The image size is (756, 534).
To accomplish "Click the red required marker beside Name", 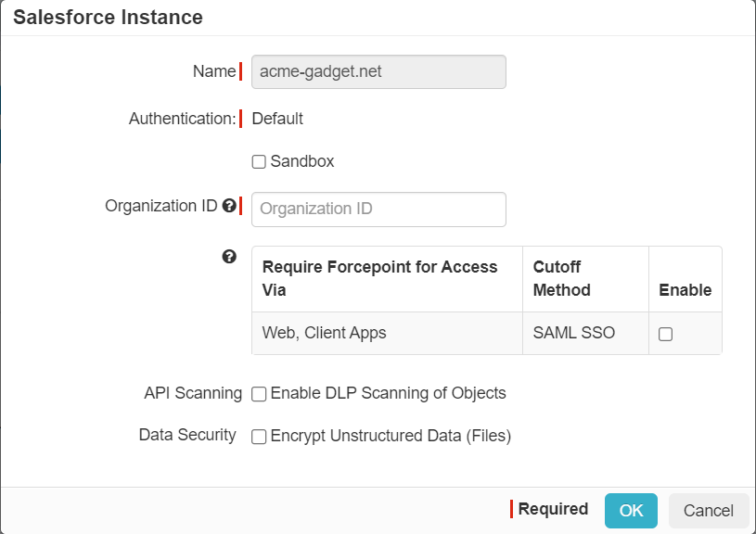I will (x=240, y=71).
